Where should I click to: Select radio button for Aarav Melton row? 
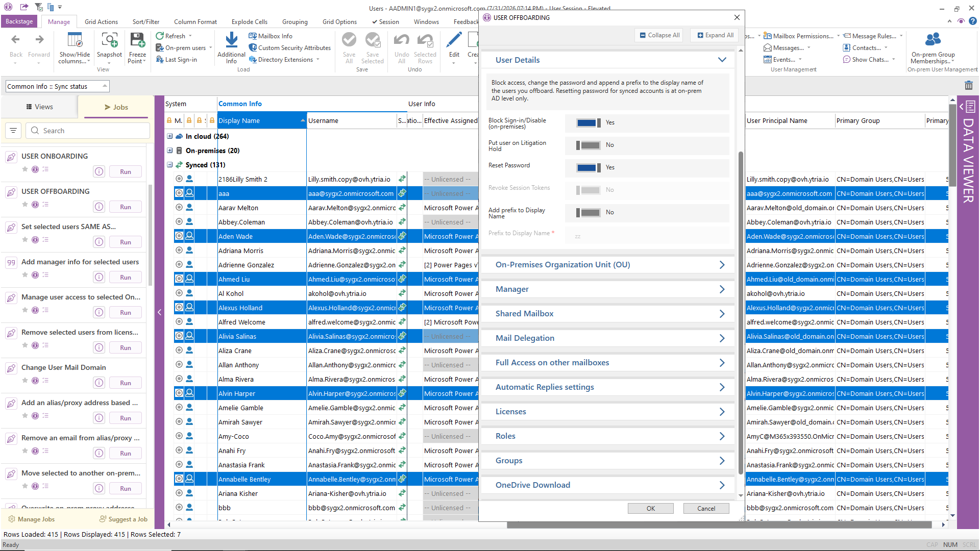coord(179,208)
